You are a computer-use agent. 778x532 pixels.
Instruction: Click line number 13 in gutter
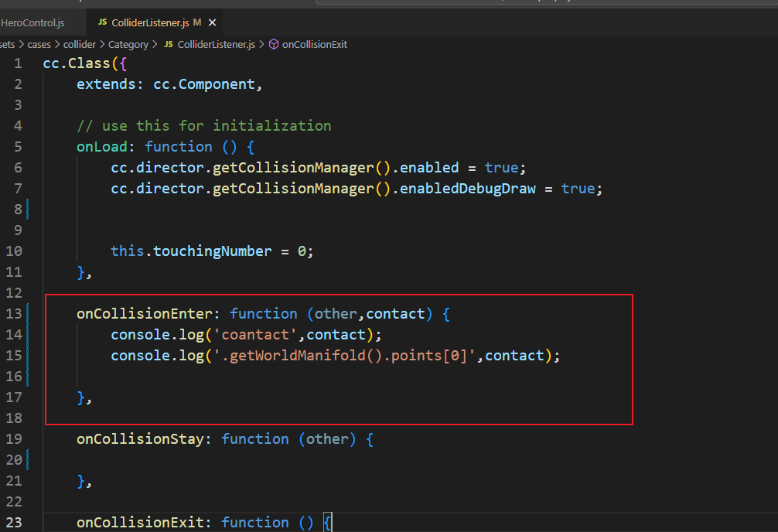point(14,314)
